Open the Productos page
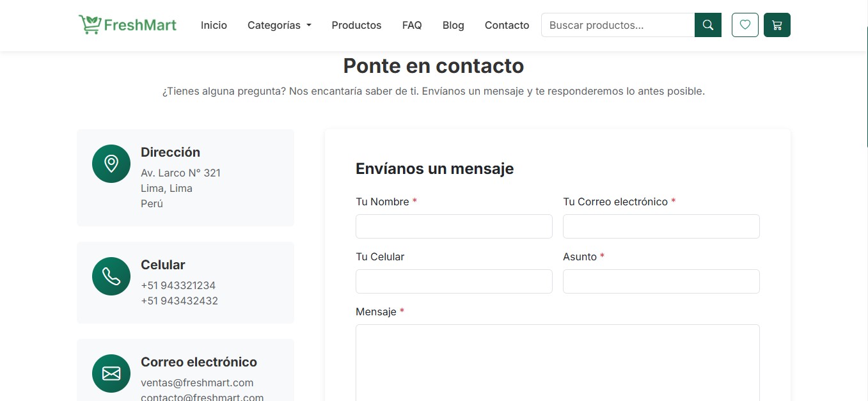This screenshot has height=401, width=868. [x=356, y=25]
